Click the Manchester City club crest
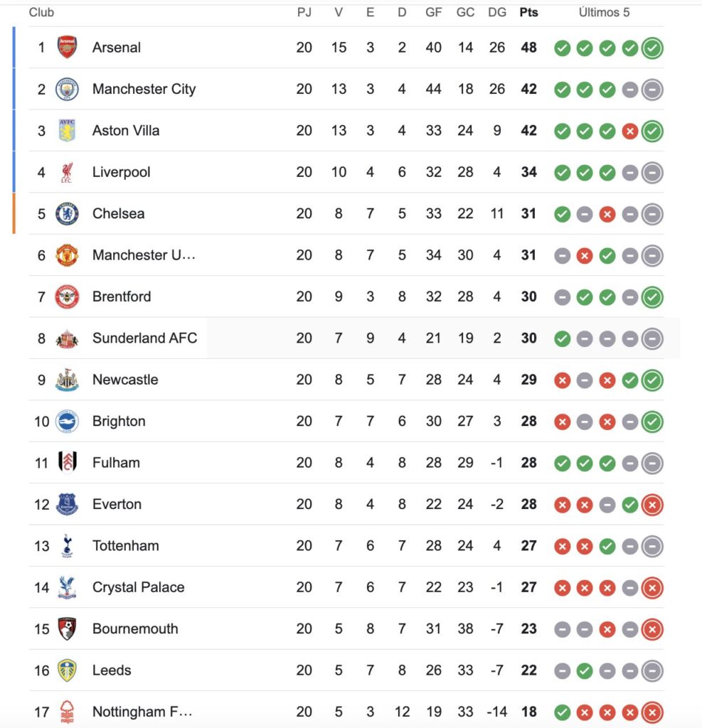This screenshot has width=702, height=728. click(67, 89)
